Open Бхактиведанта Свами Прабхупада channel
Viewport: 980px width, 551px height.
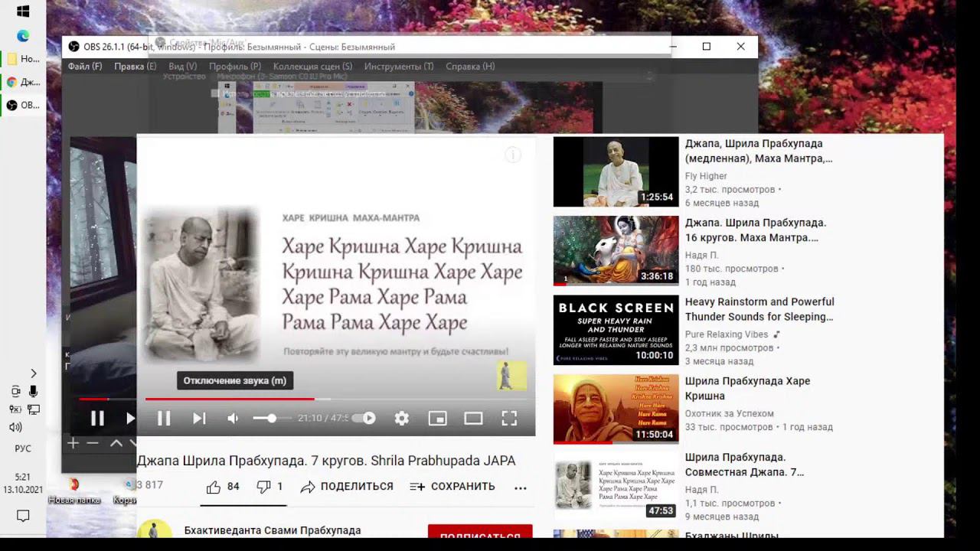[x=273, y=530]
